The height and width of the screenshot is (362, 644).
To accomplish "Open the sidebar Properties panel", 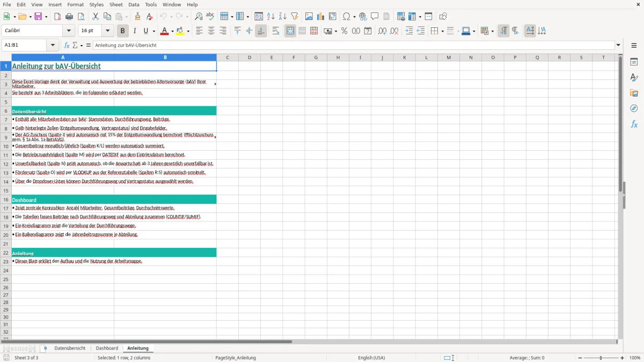I will point(634,62).
